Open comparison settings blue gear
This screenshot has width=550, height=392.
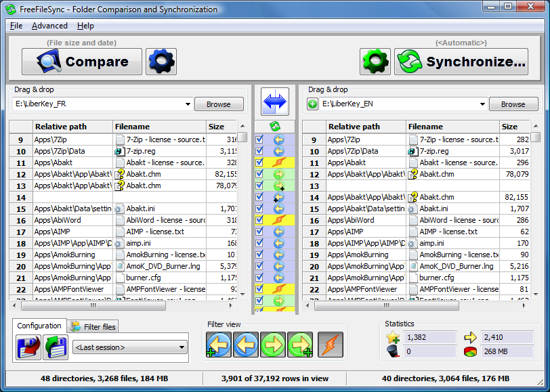(161, 62)
